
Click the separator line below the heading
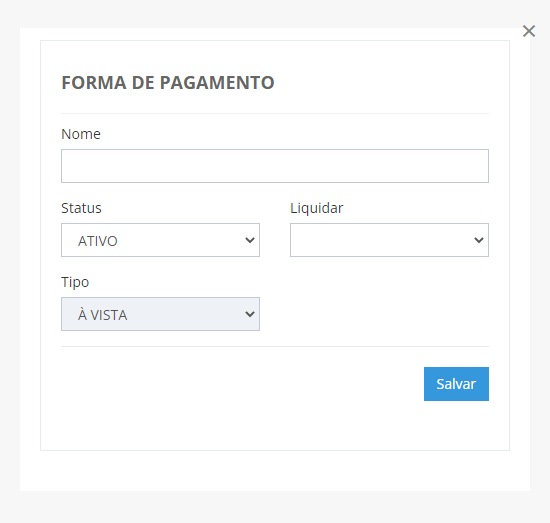[x=275, y=114]
